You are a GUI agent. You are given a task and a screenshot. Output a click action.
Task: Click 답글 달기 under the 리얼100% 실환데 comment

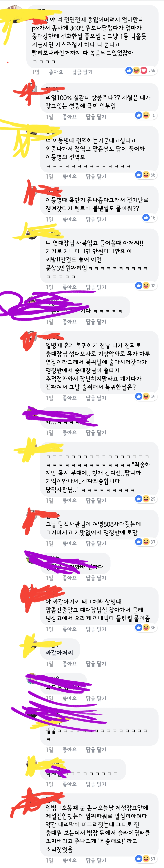(96, 117)
